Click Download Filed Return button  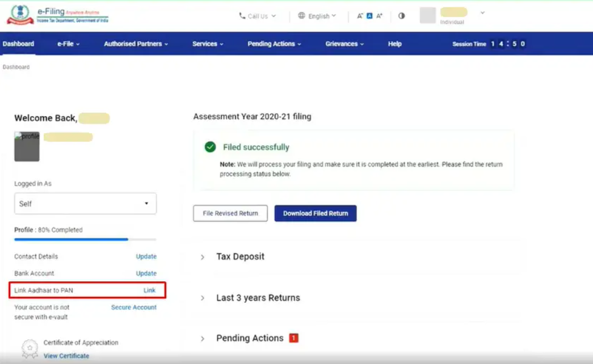316,213
